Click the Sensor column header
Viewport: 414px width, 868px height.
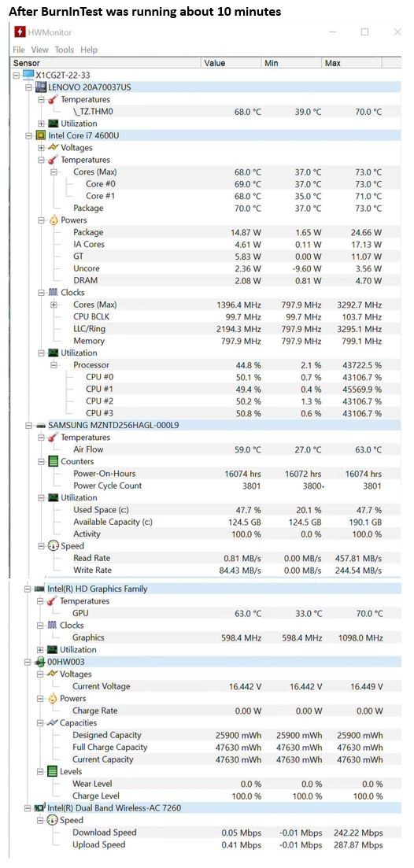pos(106,63)
